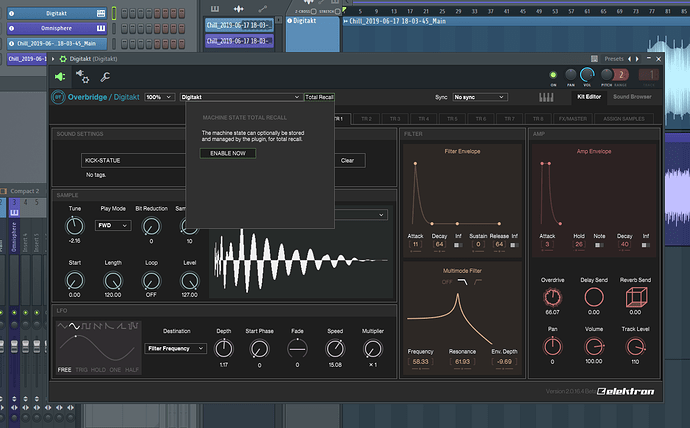Click the audio waveform icon in picker panel
The image size is (690, 428).
pos(239,9)
